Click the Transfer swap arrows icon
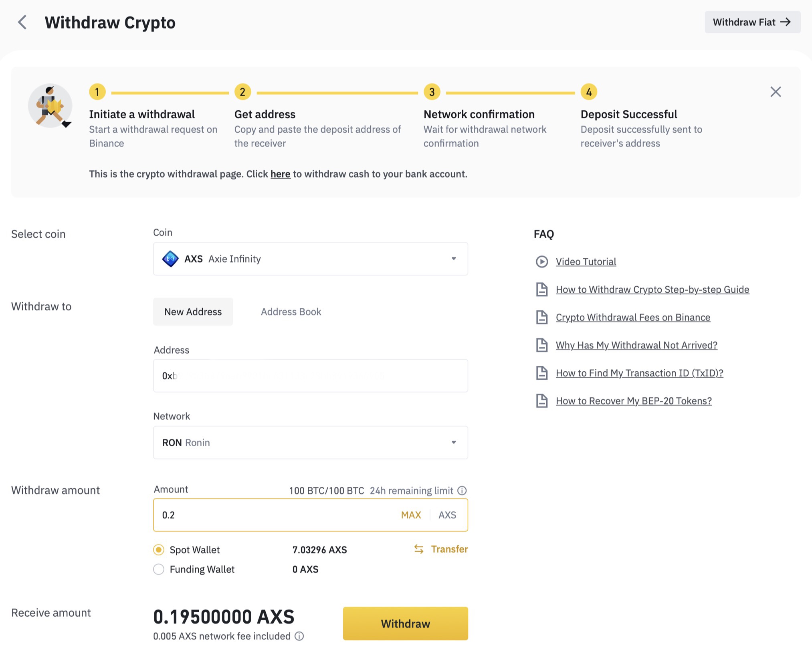Viewport: 812px width, 654px height. coord(419,549)
